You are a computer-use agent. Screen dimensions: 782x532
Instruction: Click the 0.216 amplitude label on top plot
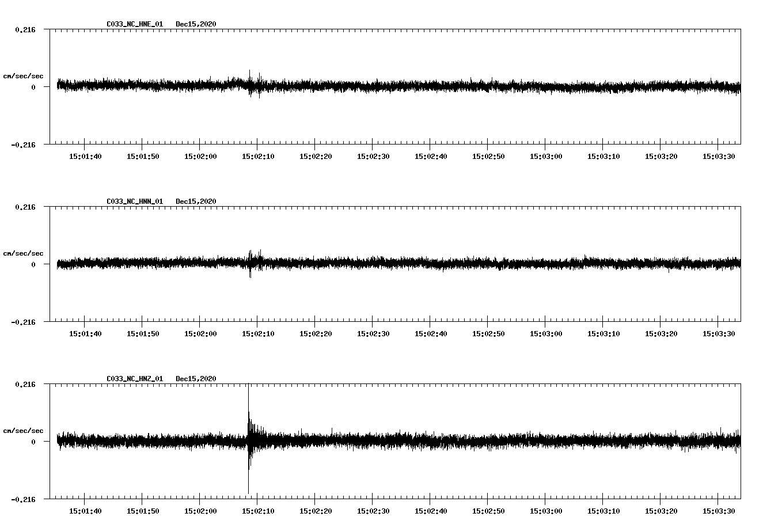[x=25, y=28]
